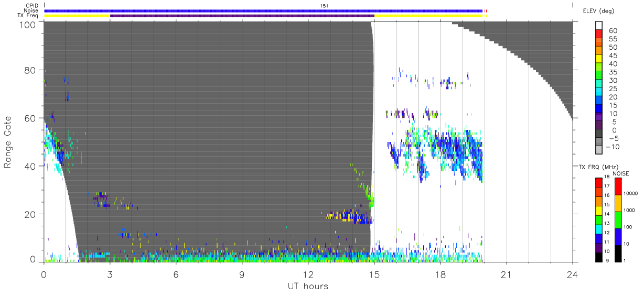Click the ELEV (deg) legend title
The height and width of the screenshot is (297, 644).
598,10
